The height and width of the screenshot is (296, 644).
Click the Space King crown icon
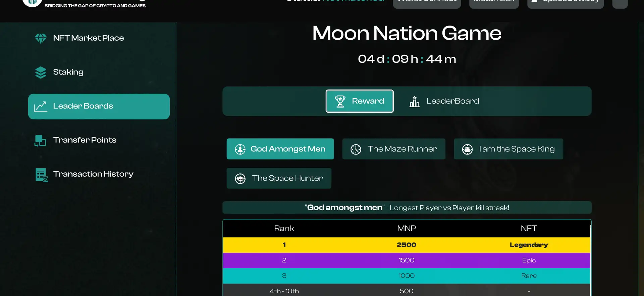(x=467, y=149)
